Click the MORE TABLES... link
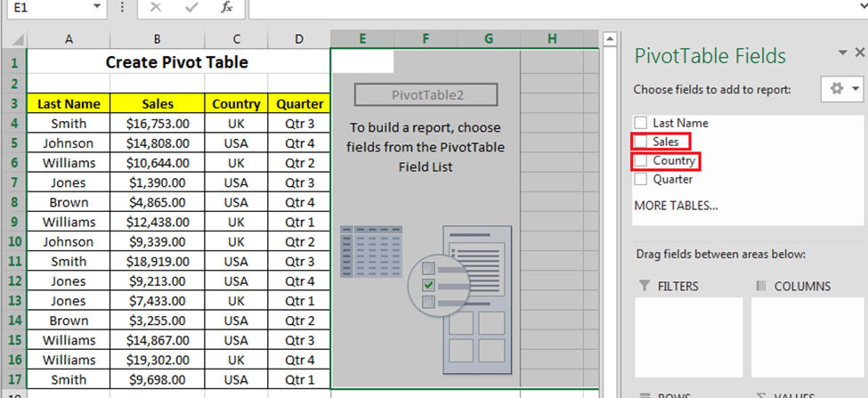 click(676, 206)
